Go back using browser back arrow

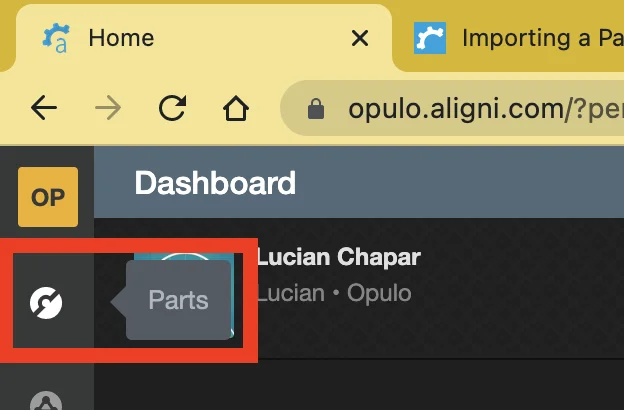click(44, 108)
